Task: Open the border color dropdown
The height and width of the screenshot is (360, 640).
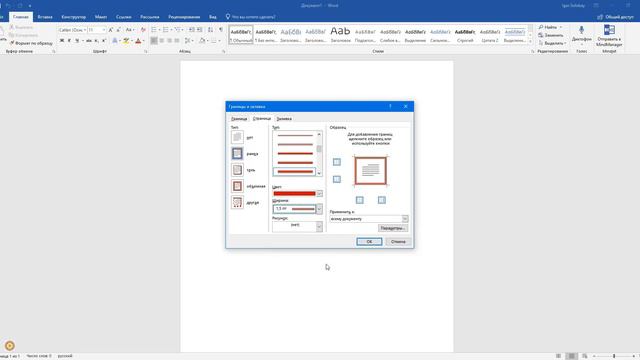Action: [319, 193]
